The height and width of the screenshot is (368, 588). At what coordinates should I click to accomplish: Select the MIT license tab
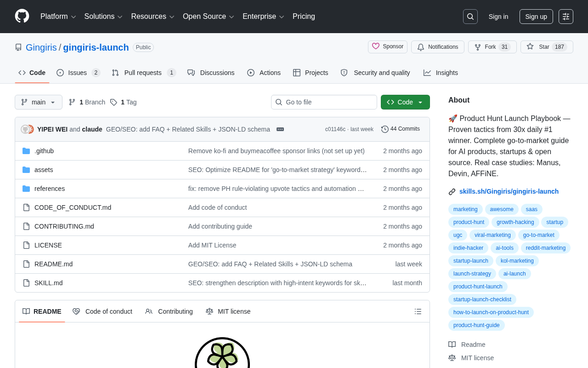click(228, 311)
